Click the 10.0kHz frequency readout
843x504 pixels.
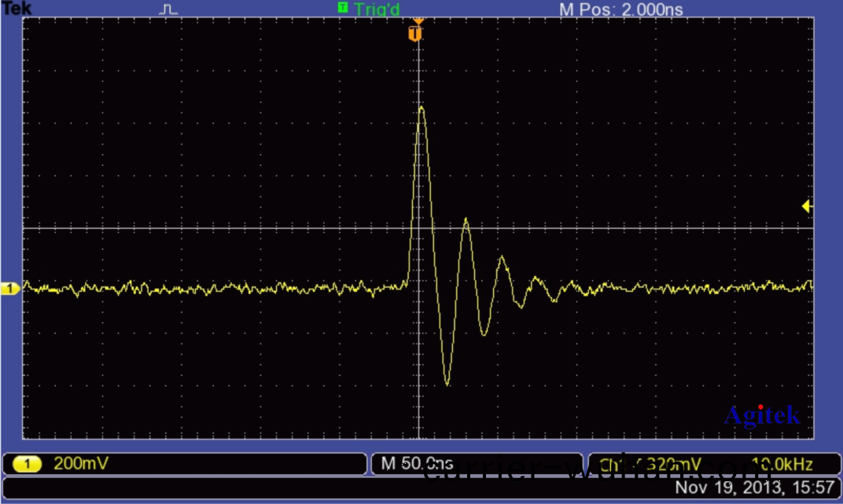click(x=781, y=464)
